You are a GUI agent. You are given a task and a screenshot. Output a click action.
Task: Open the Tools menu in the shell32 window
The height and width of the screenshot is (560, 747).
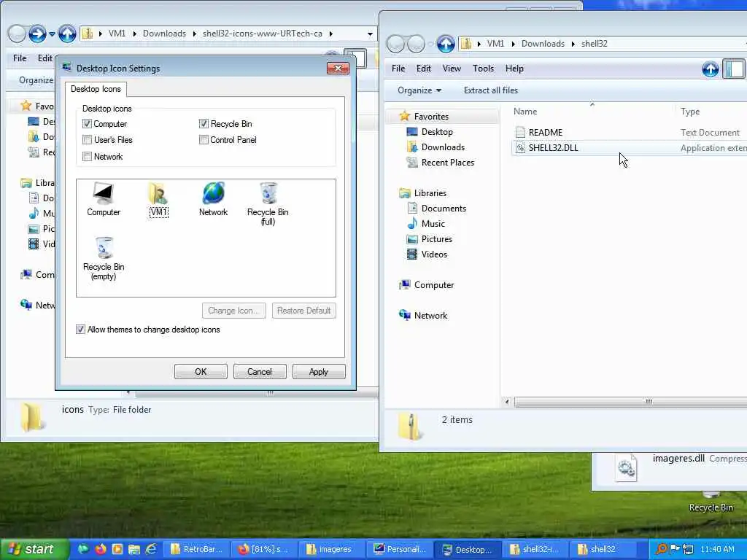483,69
